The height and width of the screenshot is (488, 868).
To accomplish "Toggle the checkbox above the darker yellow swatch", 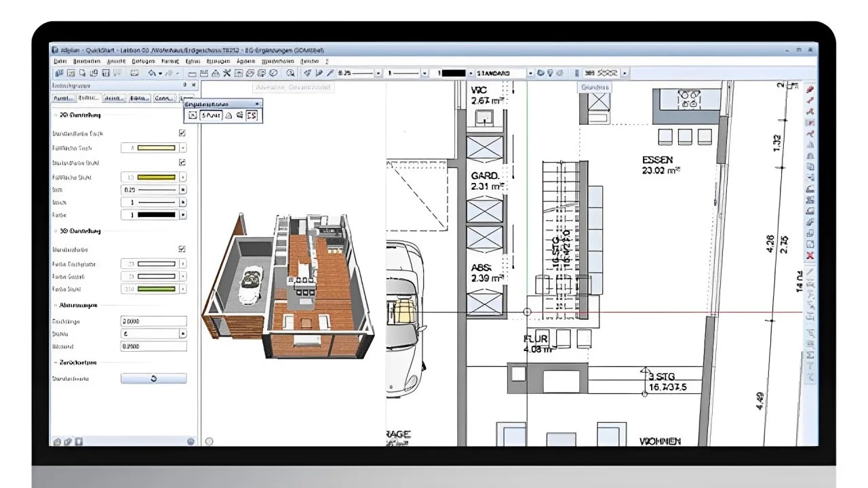I will tap(182, 163).
